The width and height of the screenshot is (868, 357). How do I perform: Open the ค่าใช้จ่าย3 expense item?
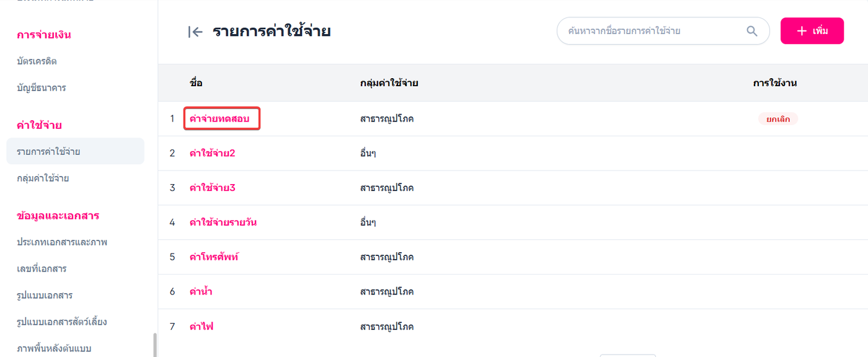tap(212, 188)
